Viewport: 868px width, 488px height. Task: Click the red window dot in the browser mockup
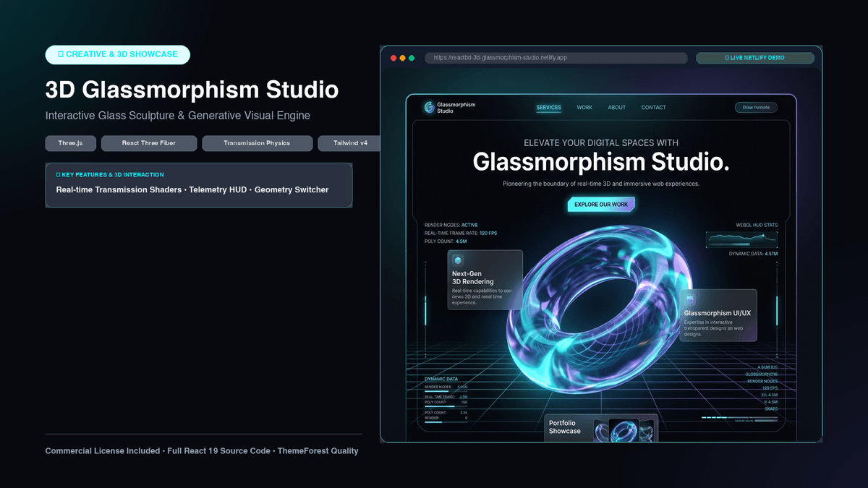(x=393, y=58)
